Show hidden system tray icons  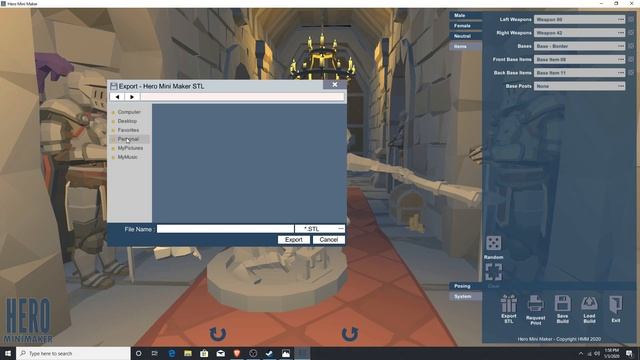click(x=581, y=353)
